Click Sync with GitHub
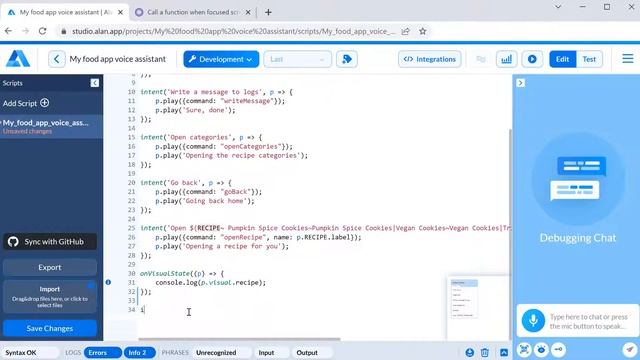The width and height of the screenshot is (640, 360). tap(50, 242)
